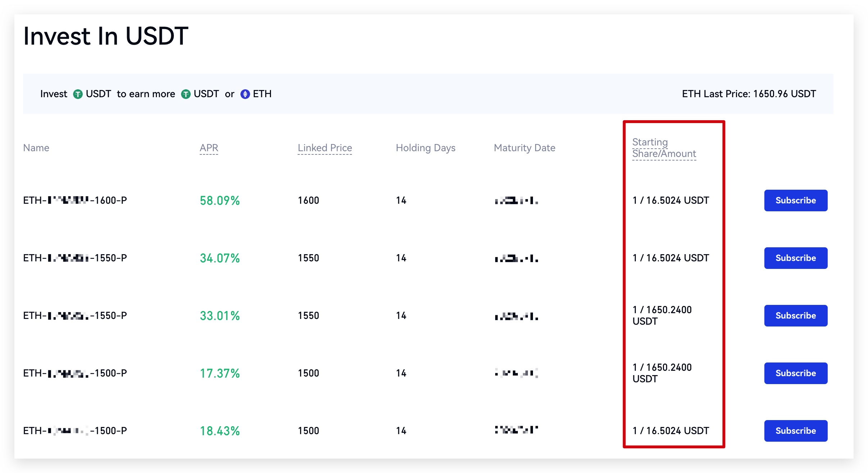Image resolution: width=868 pixels, height=473 pixels.
Task: Click the blue ETH diamond icon
Action: tap(245, 94)
